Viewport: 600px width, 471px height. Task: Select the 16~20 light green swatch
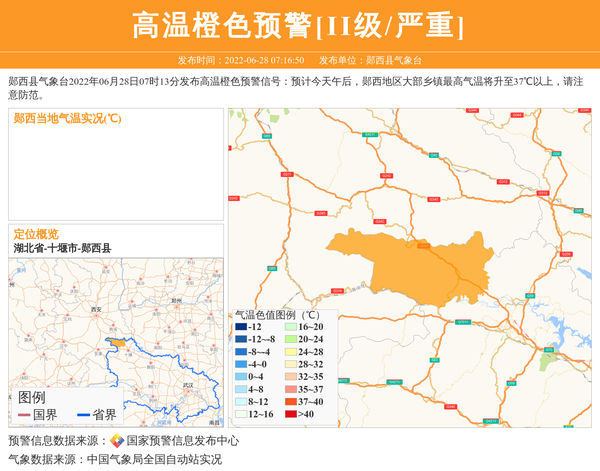(288, 327)
